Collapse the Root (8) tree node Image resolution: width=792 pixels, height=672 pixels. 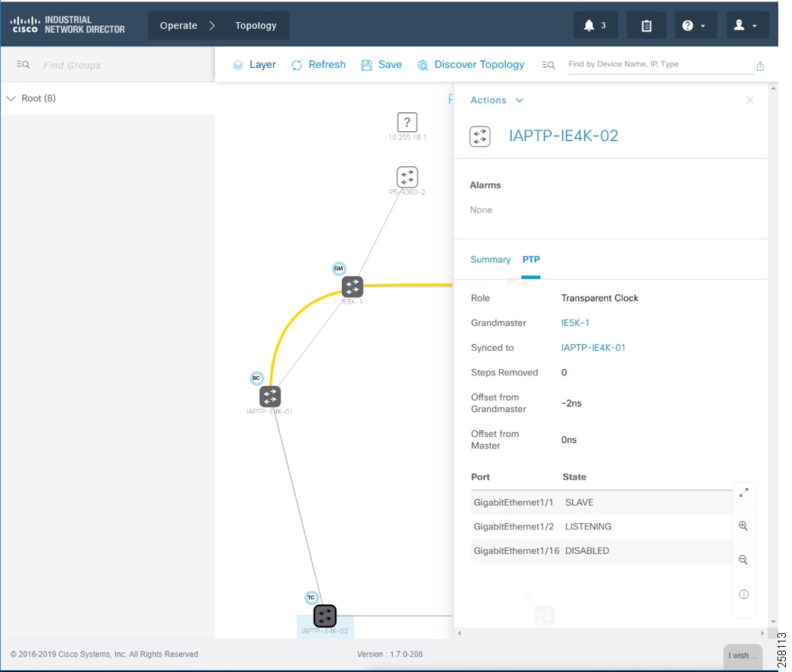click(x=11, y=98)
